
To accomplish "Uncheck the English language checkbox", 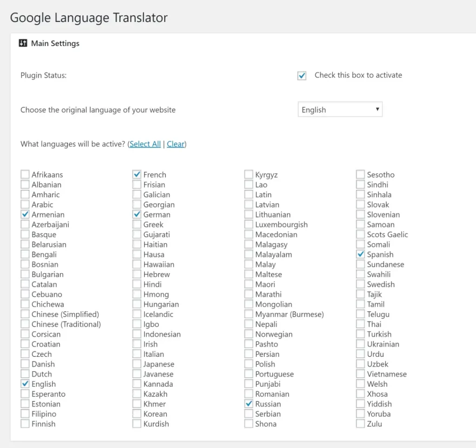I will [25, 384].
